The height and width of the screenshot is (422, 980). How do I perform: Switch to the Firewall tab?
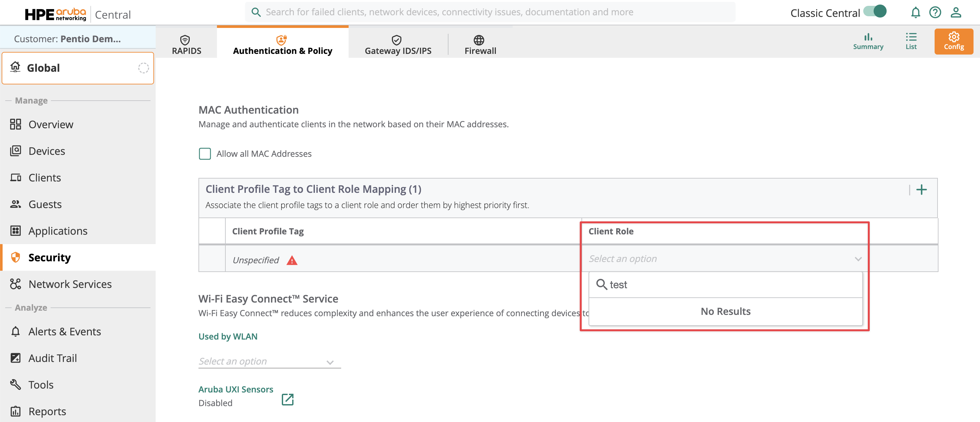pyautogui.click(x=480, y=44)
